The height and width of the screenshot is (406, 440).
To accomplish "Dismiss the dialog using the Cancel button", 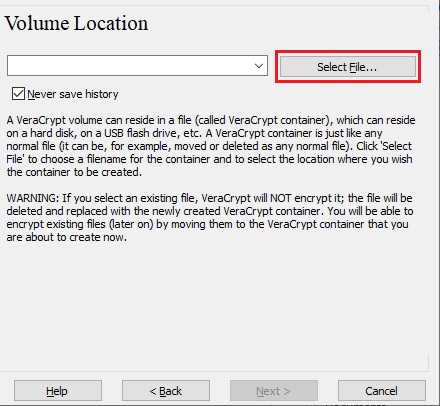I will coord(382,391).
